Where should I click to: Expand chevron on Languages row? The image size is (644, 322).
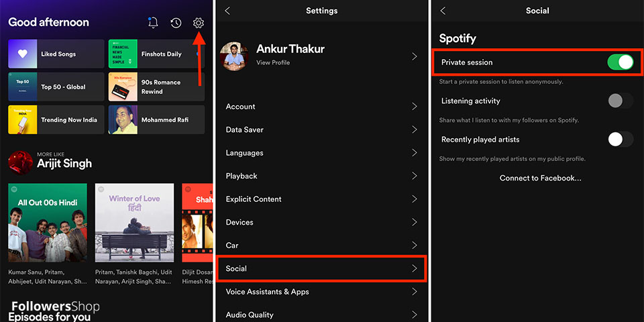pyautogui.click(x=415, y=153)
